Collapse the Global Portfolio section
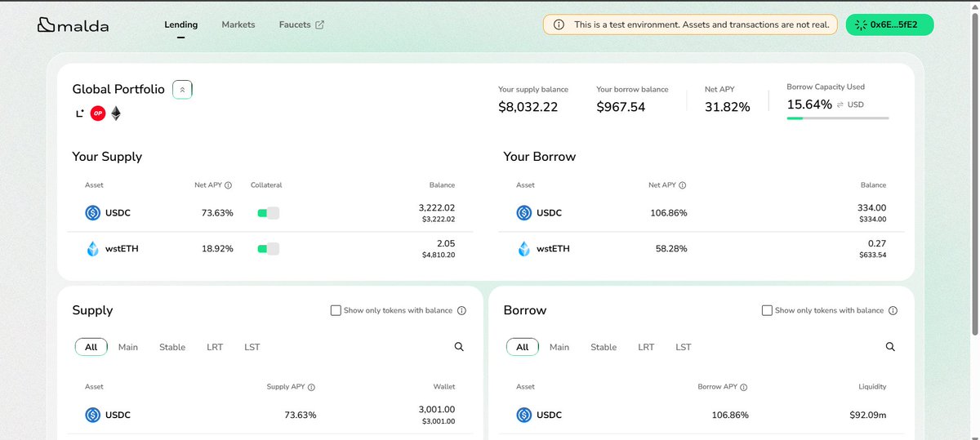The width and height of the screenshot is (980, 440). (x=182, y=89)
